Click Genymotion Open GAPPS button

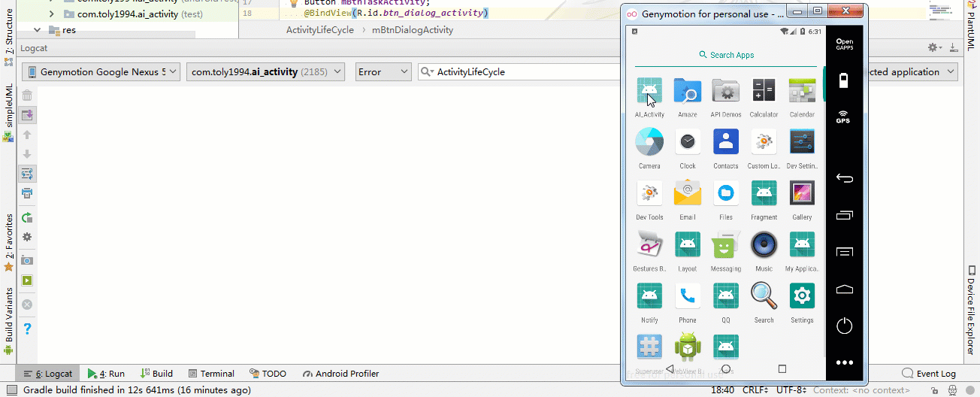point(844,44)
